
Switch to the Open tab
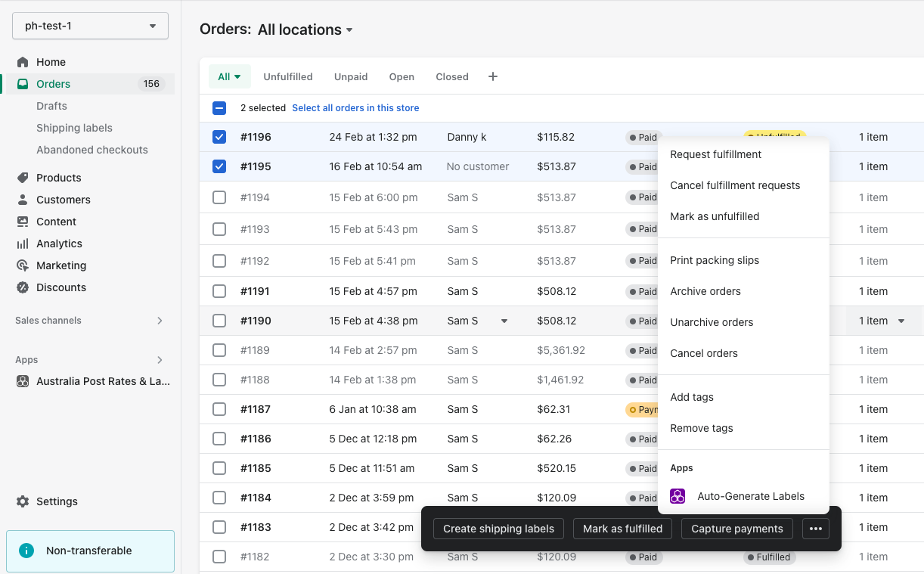tap(402, 76)
